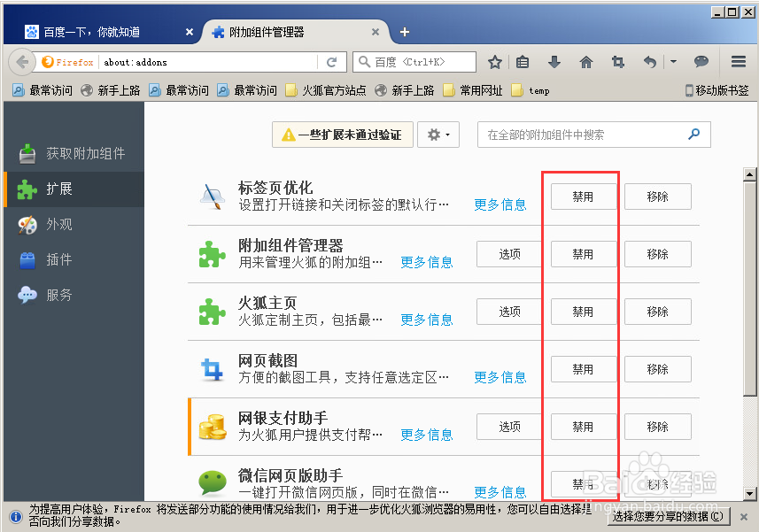Disable the 火狐主页 extension

click(x=583, y=312)
